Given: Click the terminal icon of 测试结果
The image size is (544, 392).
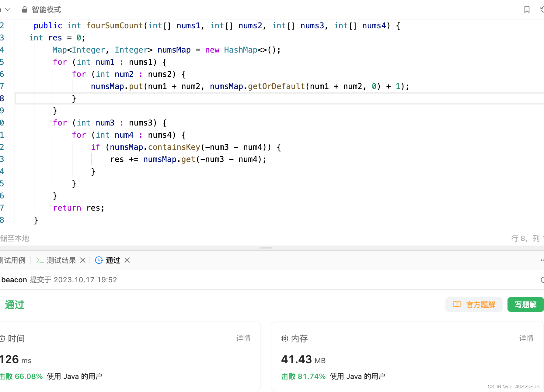Looking at the screenshot, I should point(40,260).
